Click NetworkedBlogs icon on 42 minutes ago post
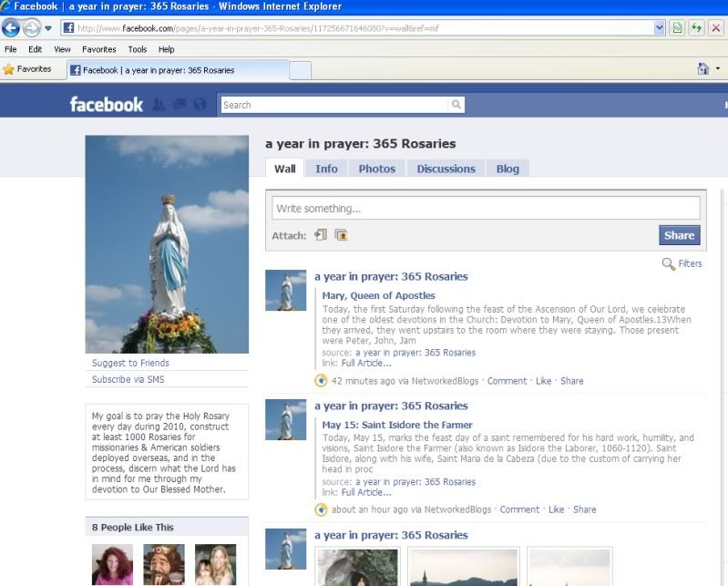The height and width of the screenshot is (586, 728). pyautogui.click(x=321, y=381)
